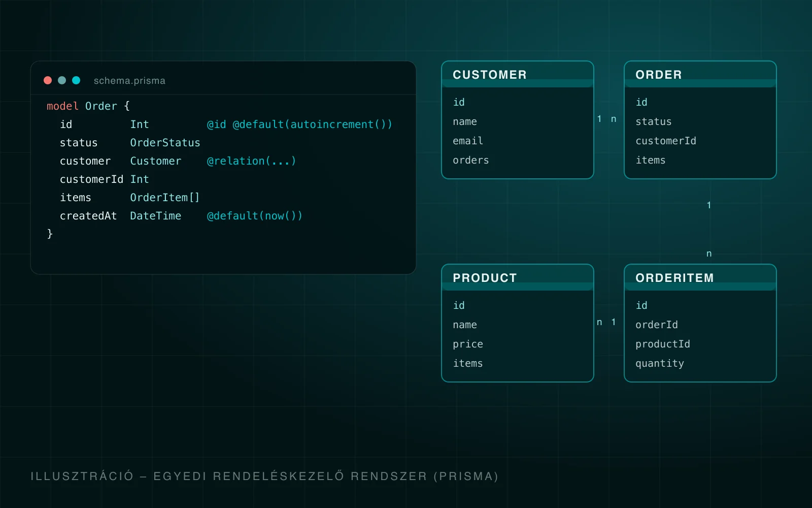Select 'productId' in the ORDERITEM table
Viewport: 812px width, 508px height.
(x=663, y=344)
